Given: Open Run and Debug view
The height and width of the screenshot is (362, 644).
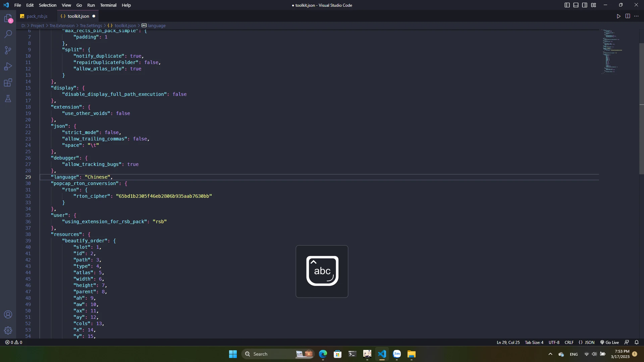Looking at the screenshot, I should point(8,66).
